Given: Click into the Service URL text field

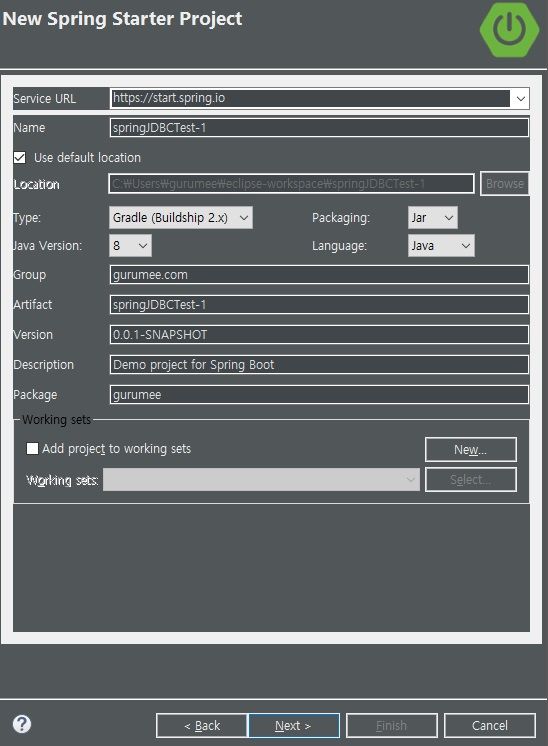Looking at the screenshot, I should tap(310, 98).
